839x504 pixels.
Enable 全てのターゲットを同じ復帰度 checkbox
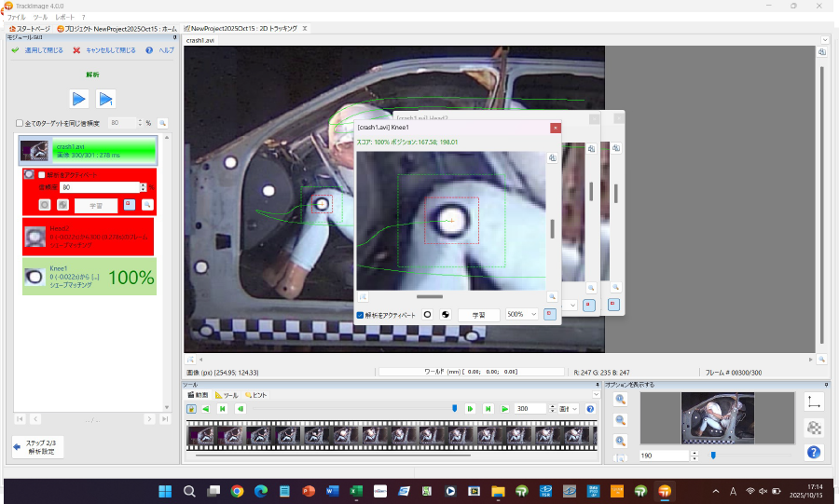(20, 123)
